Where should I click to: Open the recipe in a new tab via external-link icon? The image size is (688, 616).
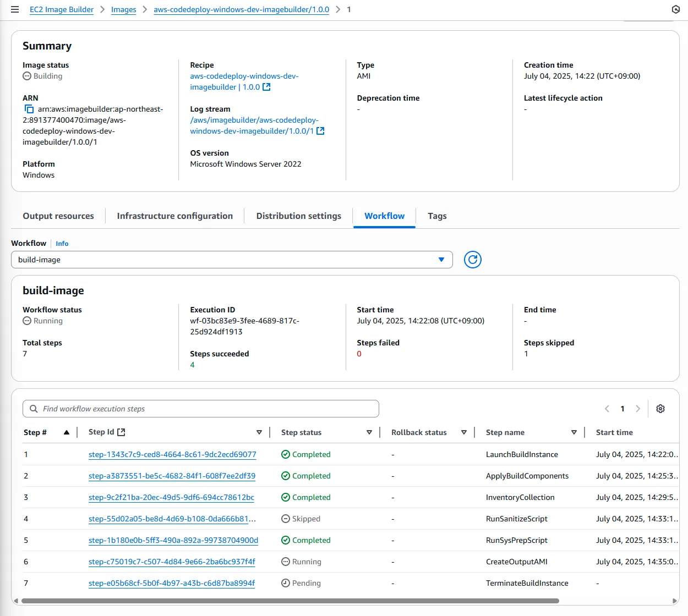tap(266, 86)
